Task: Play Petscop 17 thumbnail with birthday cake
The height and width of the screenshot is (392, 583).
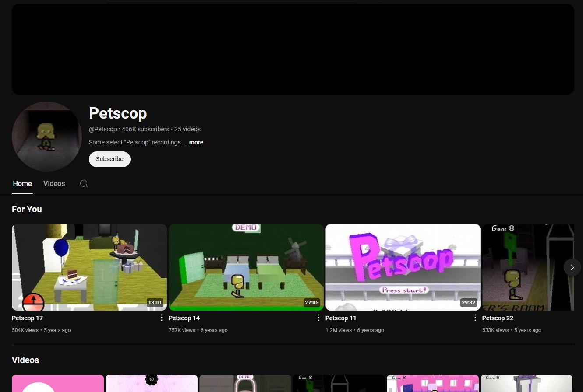Action: [89, 267]
